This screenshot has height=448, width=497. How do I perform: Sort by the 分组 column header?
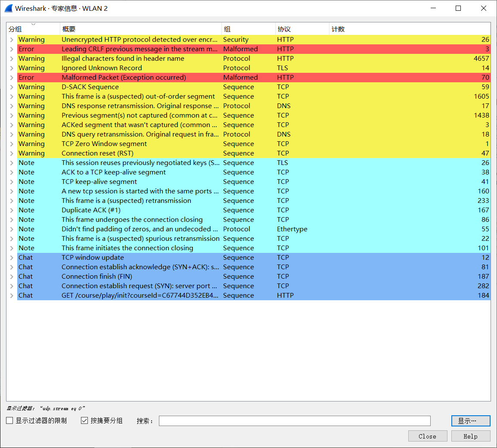(33, 29)
